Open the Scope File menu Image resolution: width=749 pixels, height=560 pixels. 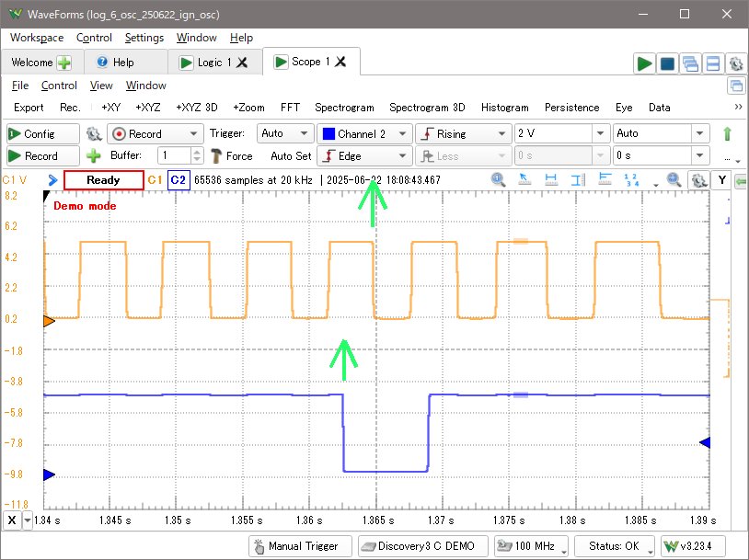[20, 86]
